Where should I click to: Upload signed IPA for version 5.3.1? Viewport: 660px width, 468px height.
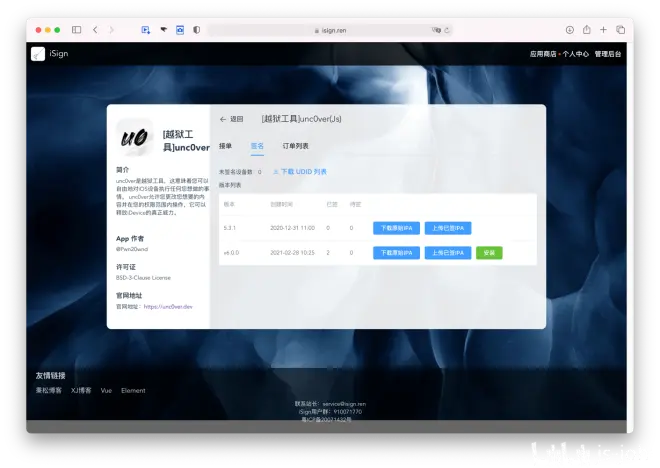tap(448, 228)
